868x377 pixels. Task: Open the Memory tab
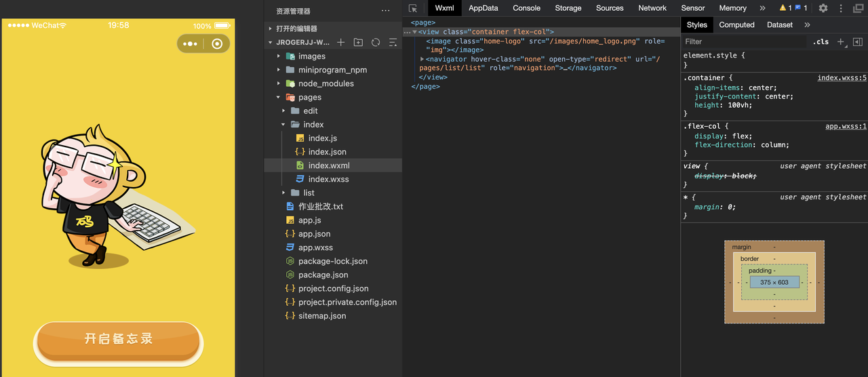point(733,8)
